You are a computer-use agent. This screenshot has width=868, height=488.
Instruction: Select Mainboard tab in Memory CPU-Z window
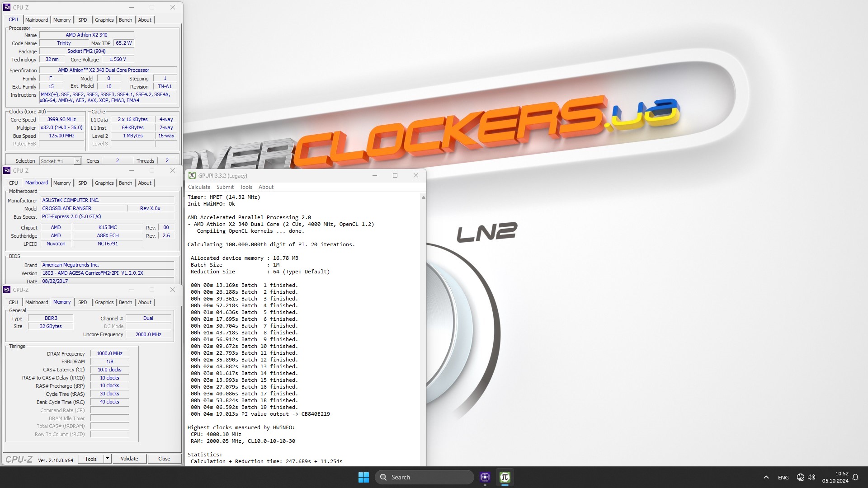tap(37, 302)
